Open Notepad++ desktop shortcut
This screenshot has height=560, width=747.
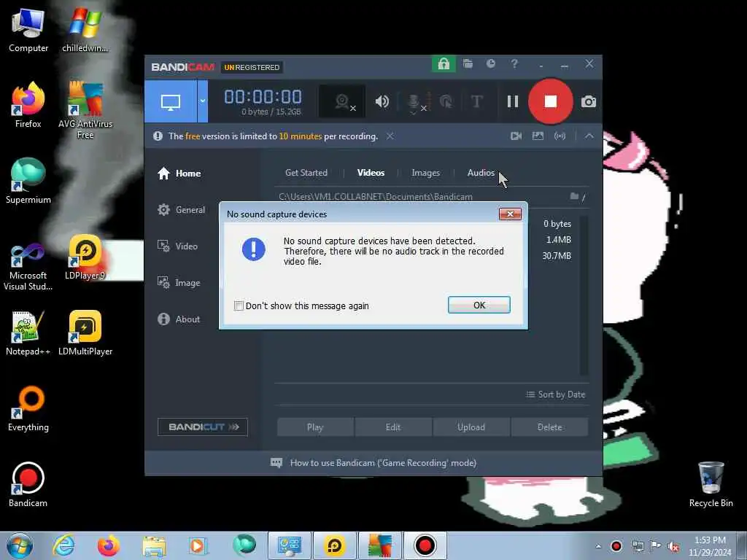pyautogui.click(x=28, y=333)
